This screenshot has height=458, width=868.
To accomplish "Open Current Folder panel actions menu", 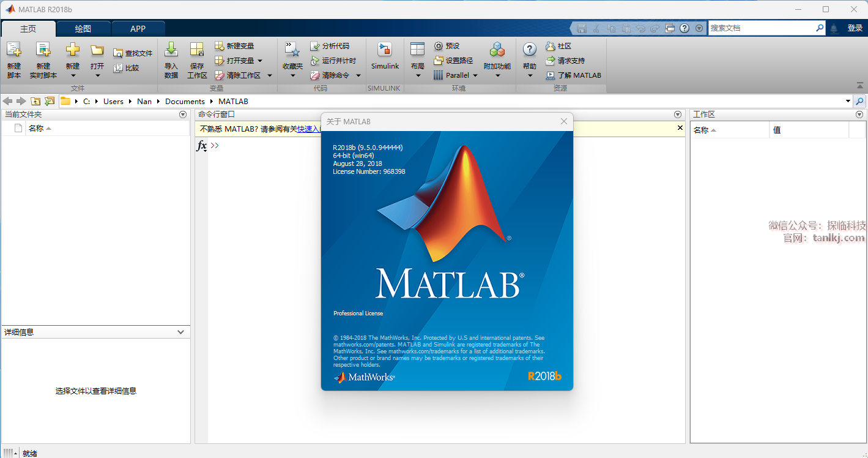I will tap(183, 114).
